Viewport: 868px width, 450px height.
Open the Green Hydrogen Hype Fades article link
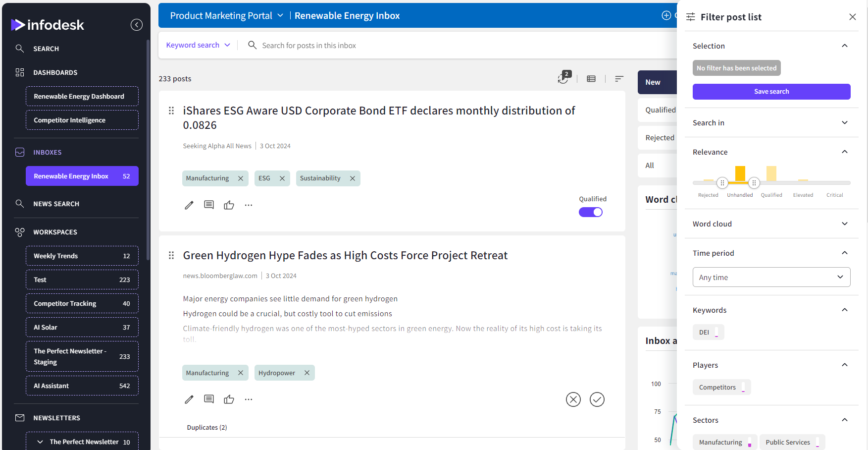(345, 256)
